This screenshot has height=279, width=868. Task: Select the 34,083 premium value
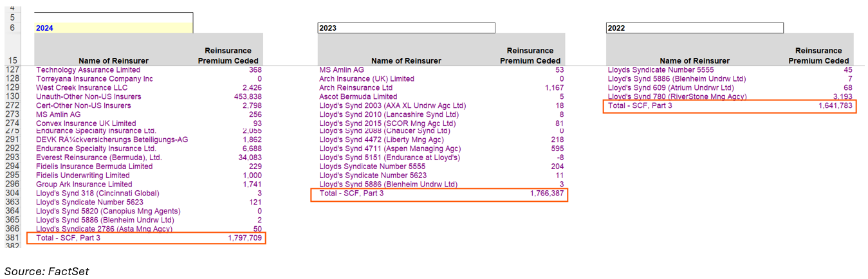click(250, 157)
